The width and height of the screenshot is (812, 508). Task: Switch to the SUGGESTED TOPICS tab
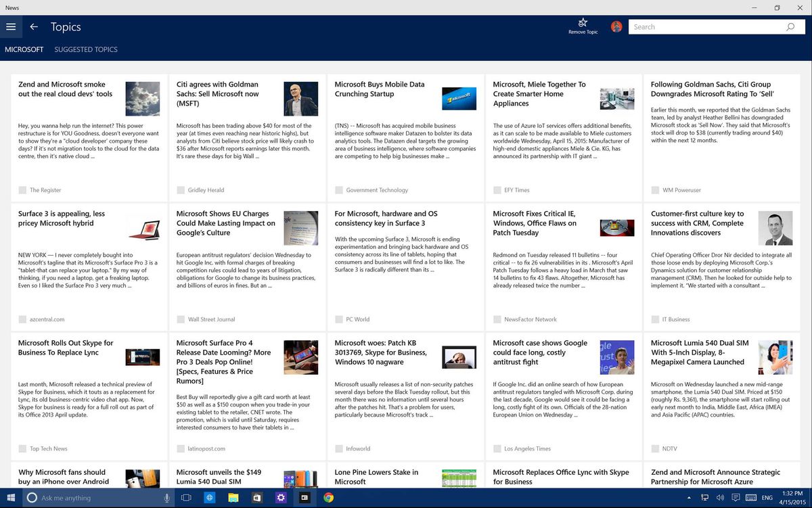[x=86, y=49]
